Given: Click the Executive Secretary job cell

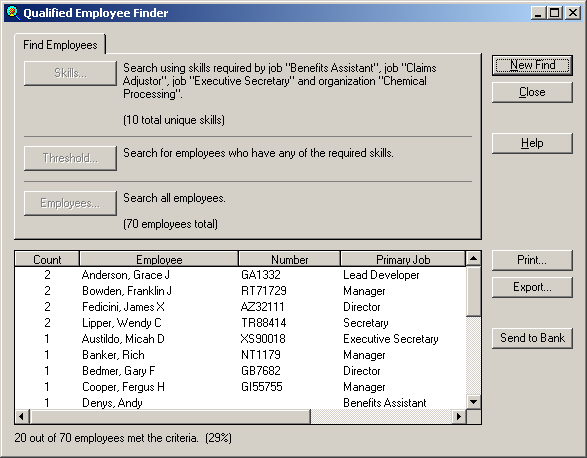Looking at the screenshot, I should coord(390,339).
